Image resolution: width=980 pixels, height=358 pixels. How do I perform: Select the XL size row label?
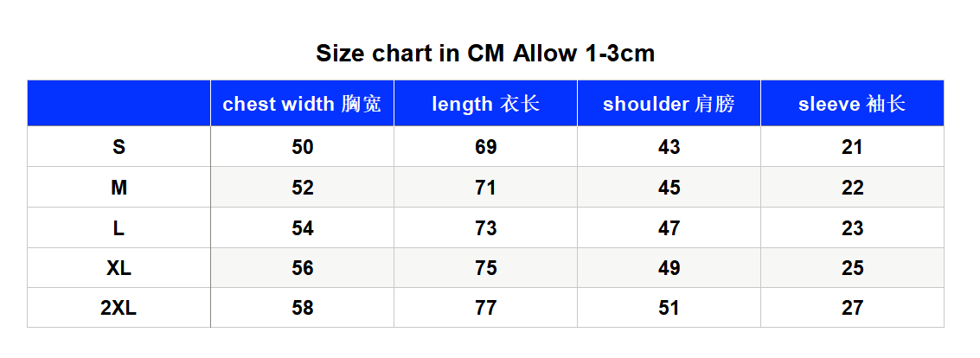pos(118,268)
